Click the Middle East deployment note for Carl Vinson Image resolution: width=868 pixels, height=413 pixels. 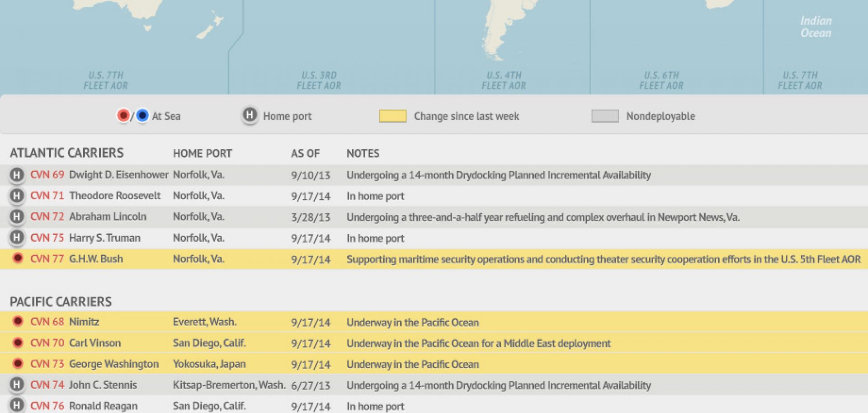coord(479,343)
